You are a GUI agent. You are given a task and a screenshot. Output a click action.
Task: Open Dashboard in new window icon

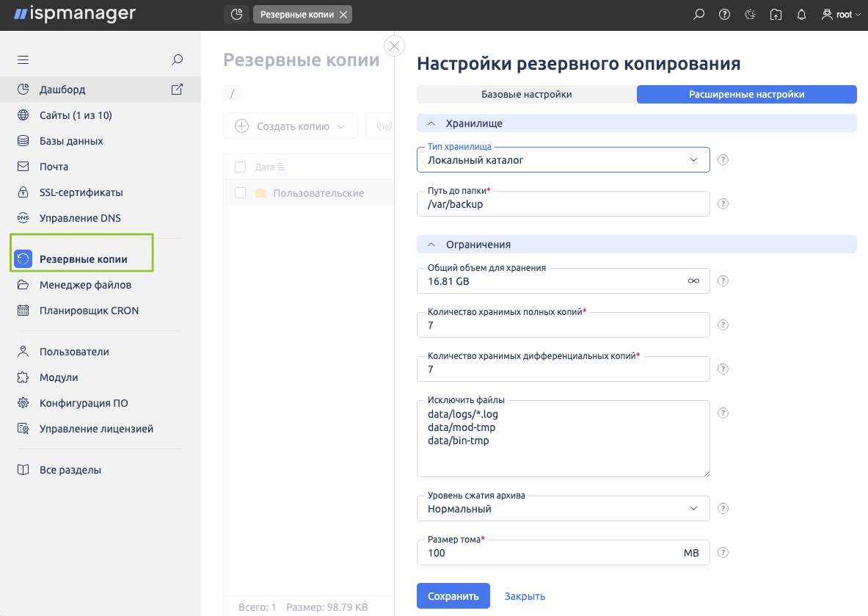click(177, 90)
